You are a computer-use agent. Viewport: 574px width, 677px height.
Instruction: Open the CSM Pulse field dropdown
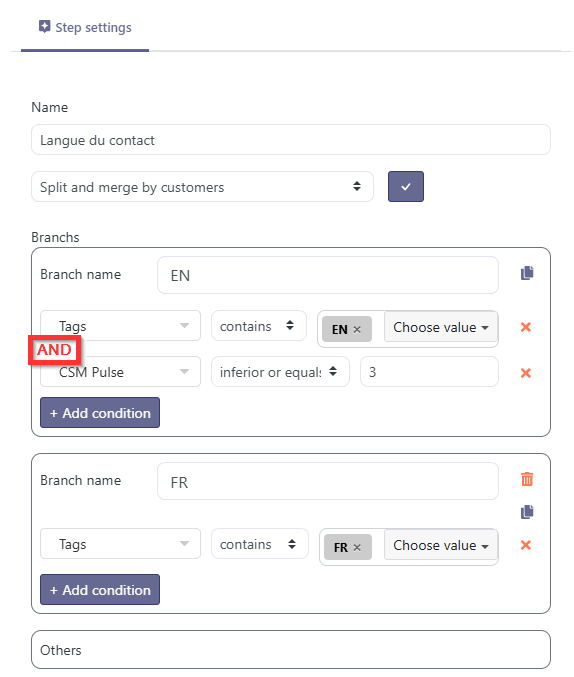[x=120, y=372]
